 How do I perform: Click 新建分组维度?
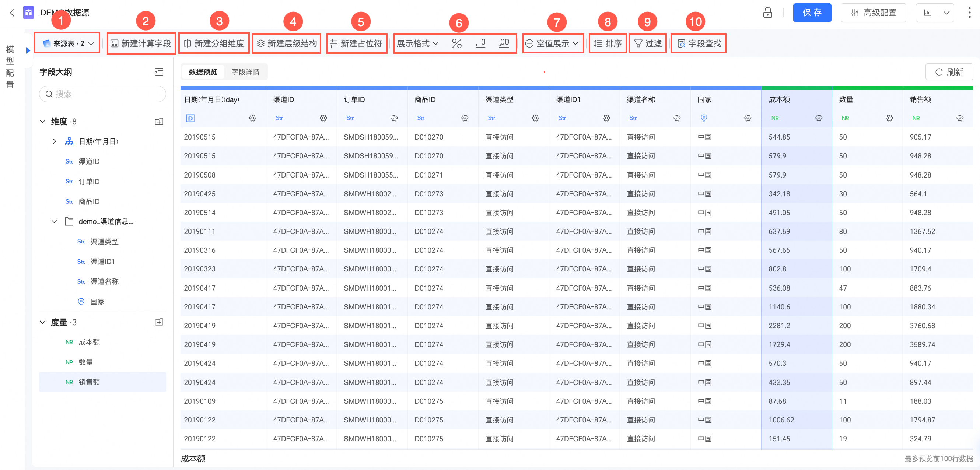[x=214, y=43]
